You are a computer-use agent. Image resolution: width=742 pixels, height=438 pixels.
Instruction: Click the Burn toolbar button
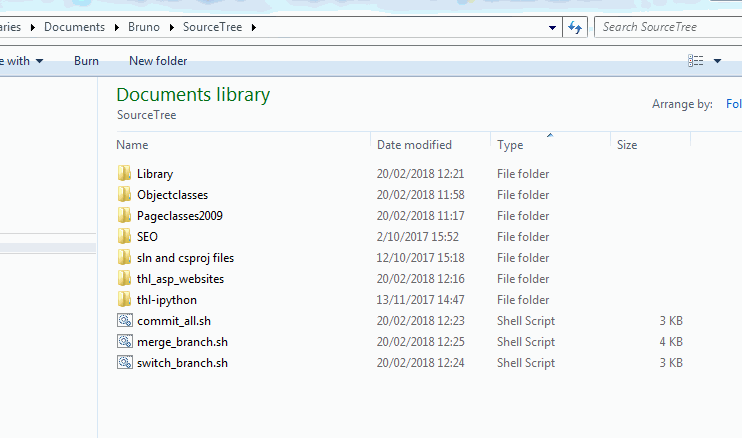click(86, 61)
